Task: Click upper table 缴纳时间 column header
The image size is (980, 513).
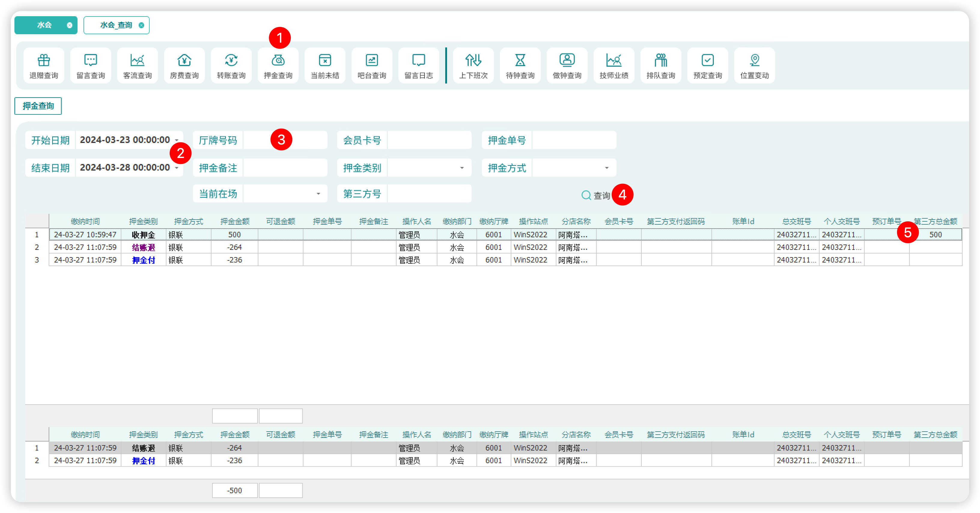Action: click(85, 221)
